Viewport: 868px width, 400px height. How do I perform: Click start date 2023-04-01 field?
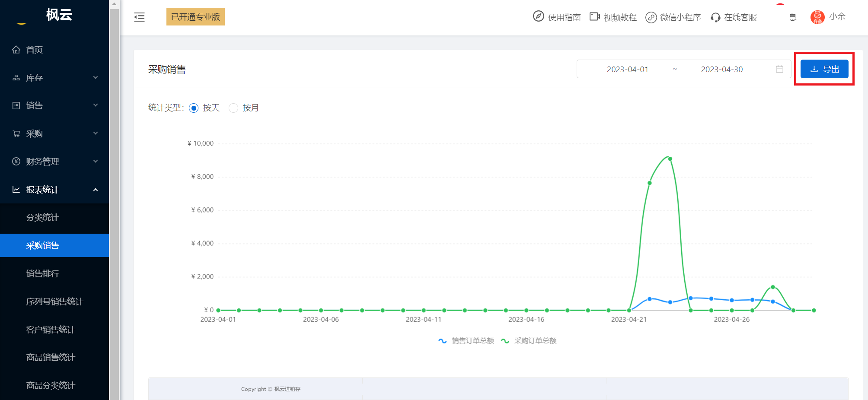(x=627, y=69)
